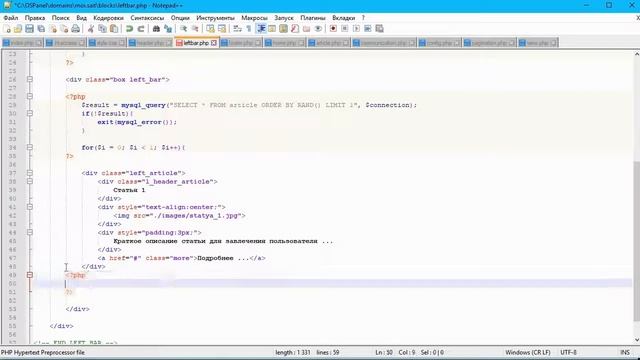Open the Правка menu
This screenshot has width=640, height=360.
35,18
